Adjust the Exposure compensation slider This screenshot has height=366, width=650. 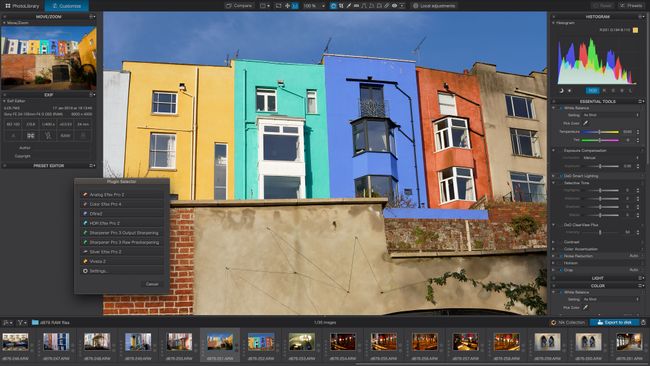pos(600,166)
